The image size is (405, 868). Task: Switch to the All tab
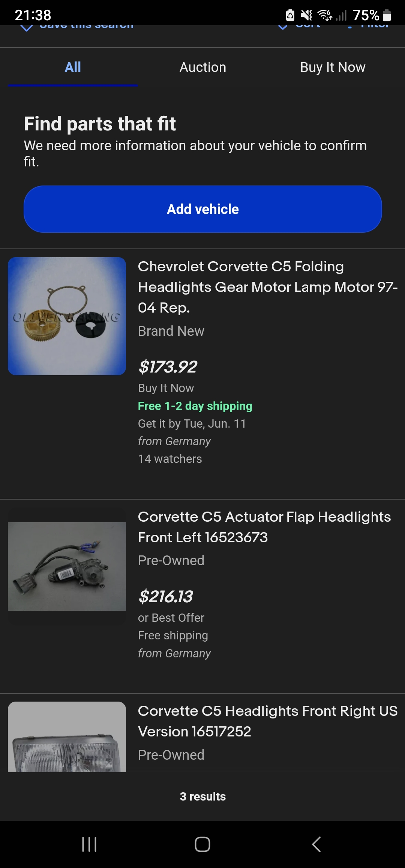tap(73, 67)
